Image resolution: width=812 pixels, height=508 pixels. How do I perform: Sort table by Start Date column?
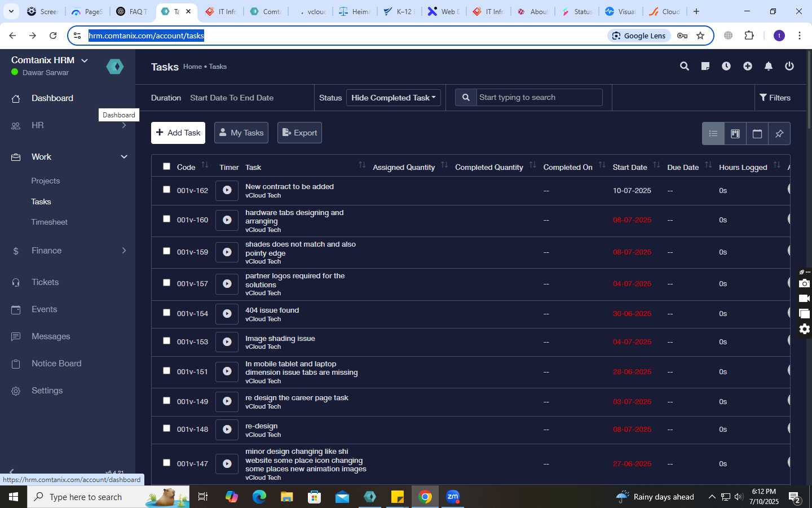(656, 165)
